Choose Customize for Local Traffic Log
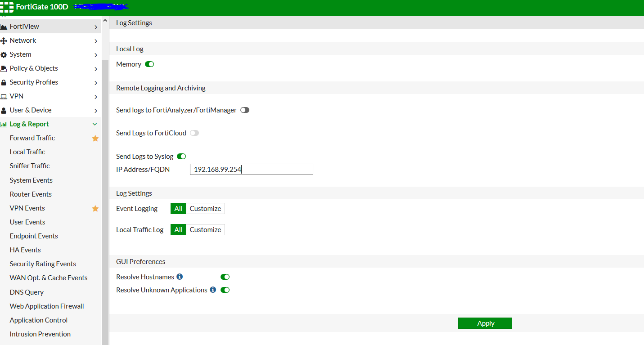The height and width of the screenshot is (345, 644). tap(205, 230)
